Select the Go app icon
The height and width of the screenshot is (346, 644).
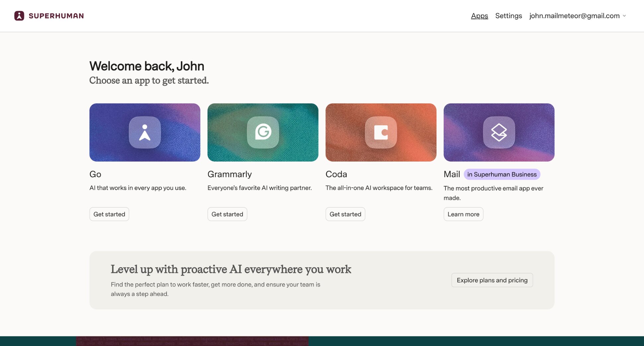pyautogui.click(x=145, y=132)
